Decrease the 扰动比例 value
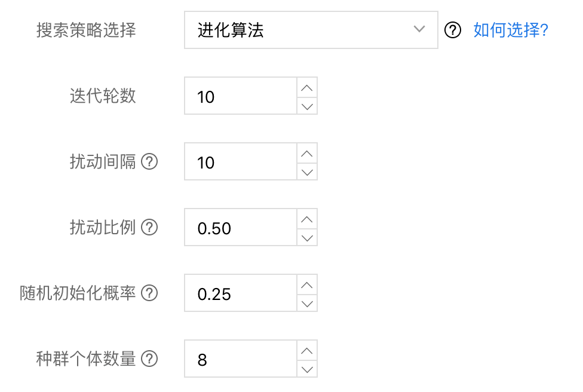Viewport: 583px width, 392px height. point(307,237)
